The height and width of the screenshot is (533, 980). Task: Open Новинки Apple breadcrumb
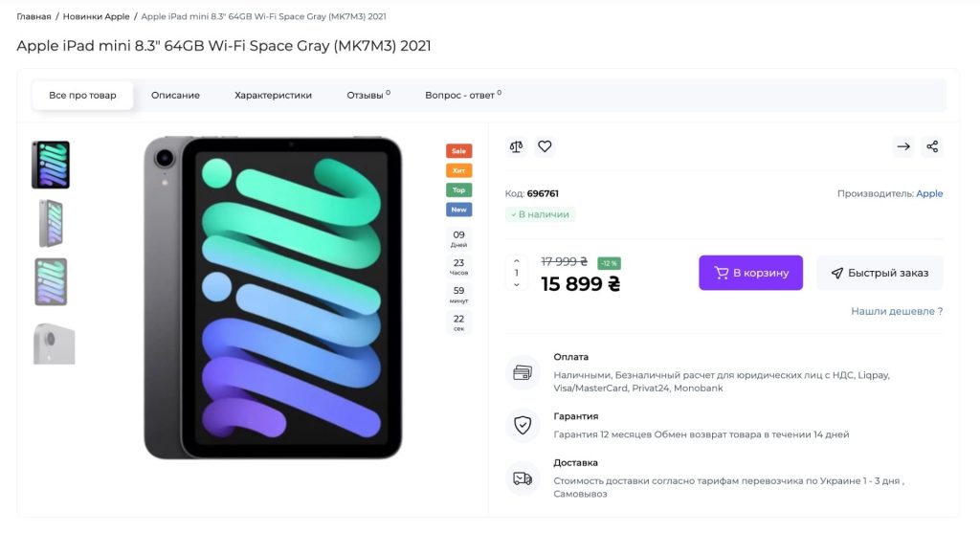[97, 17]
